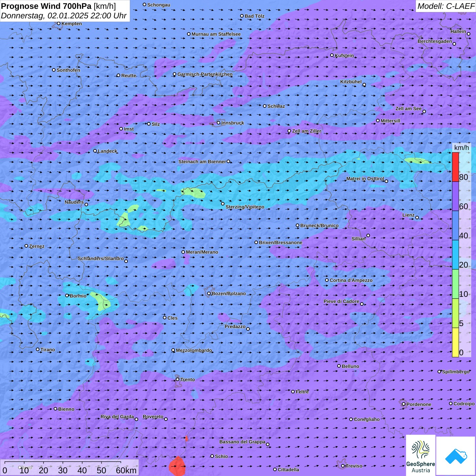
Task: Click the GeoSphere Austria logo
Action: pyautogui.click(x=421, y=456)
